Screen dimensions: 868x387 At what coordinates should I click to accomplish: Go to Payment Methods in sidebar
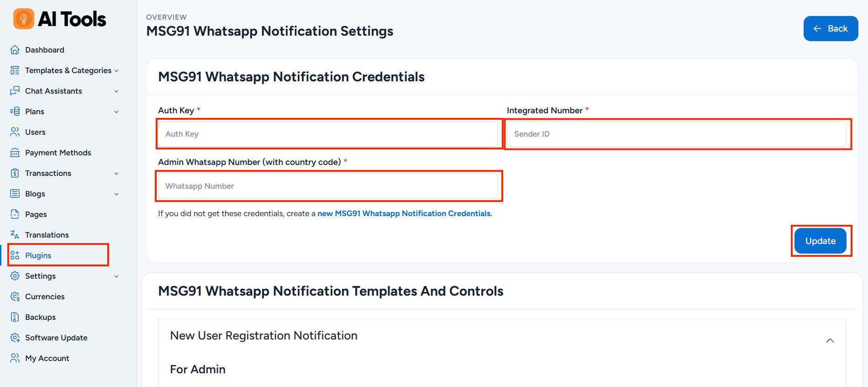coord(58,153)
